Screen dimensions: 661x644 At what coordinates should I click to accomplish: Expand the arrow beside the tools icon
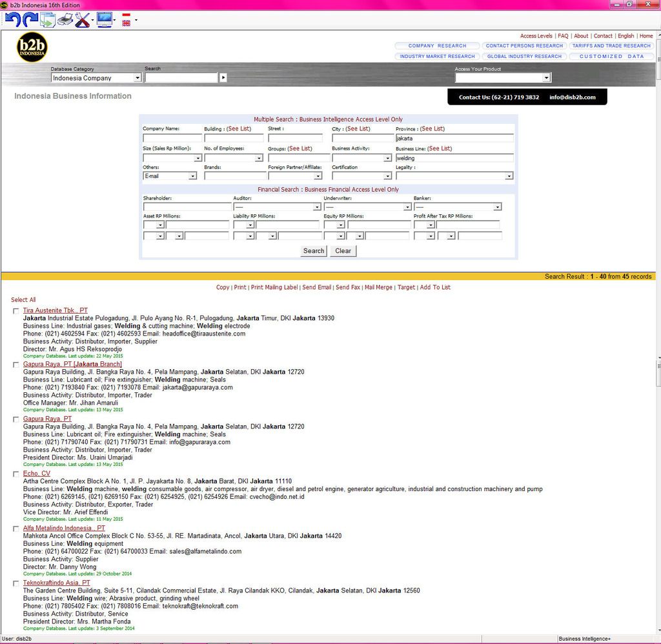[x=93, y=20]
